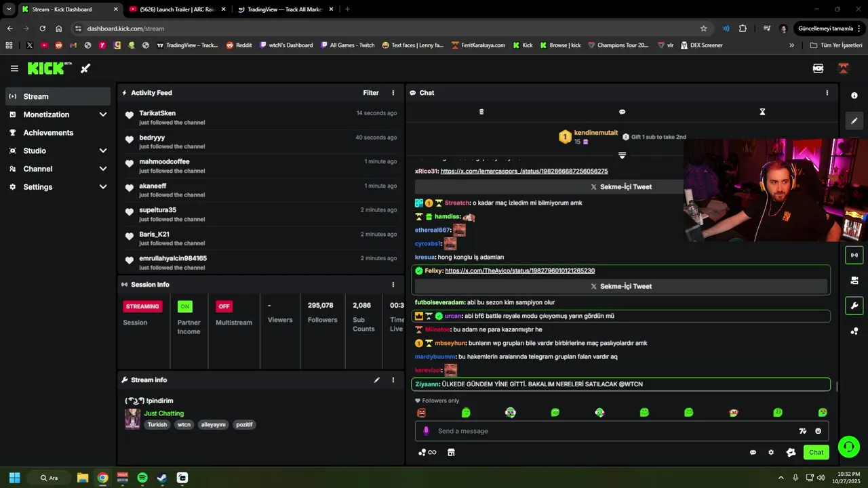This screenshot has width=868, height=488.
Task: Open the shop icon below message box
Action: coord(451,453)
